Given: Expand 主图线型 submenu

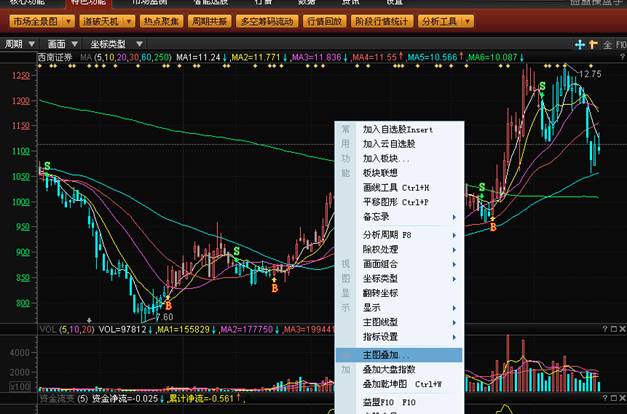Looking at the screenshot, I should coord(454,322).
